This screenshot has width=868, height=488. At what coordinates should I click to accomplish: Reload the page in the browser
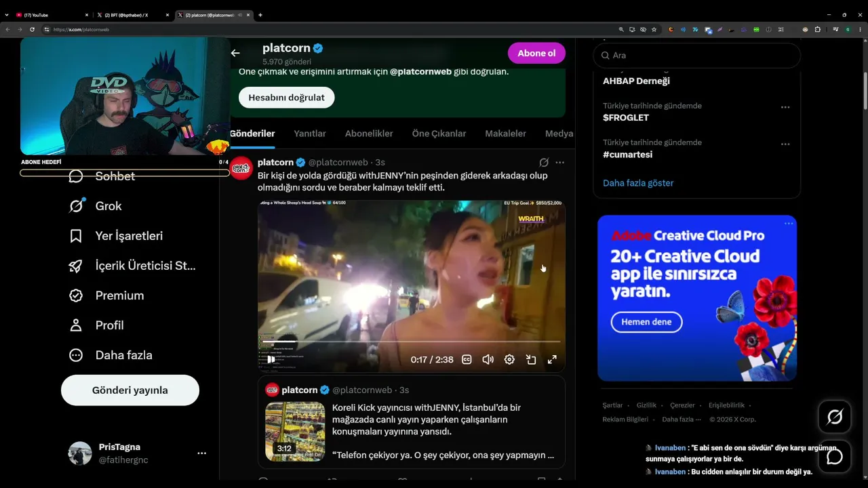[32, 30]
